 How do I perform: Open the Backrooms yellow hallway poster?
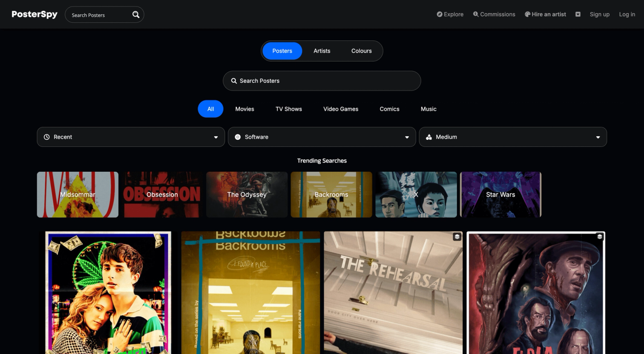(251, 292)
